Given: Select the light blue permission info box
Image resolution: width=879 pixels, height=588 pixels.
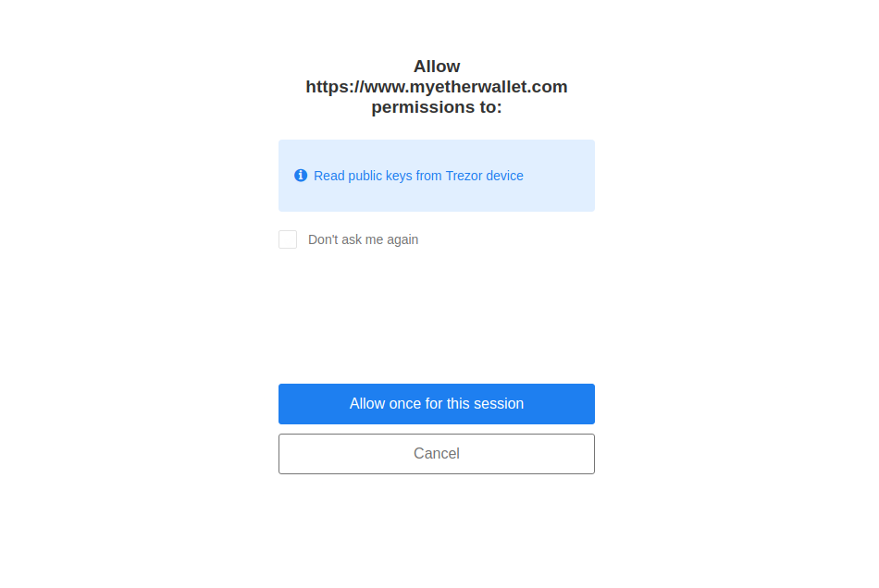Looking at the screenshot, I should click(437, 176).
